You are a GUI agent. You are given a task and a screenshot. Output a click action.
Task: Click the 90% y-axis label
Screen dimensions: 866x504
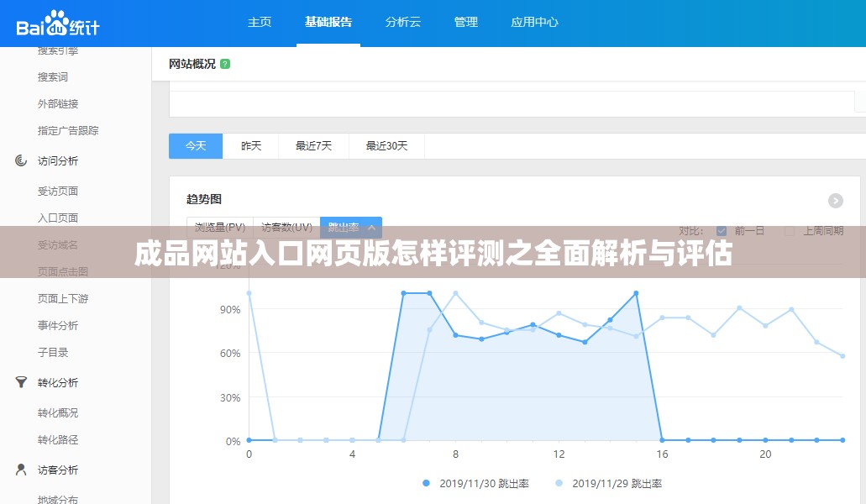pos(230,310)
